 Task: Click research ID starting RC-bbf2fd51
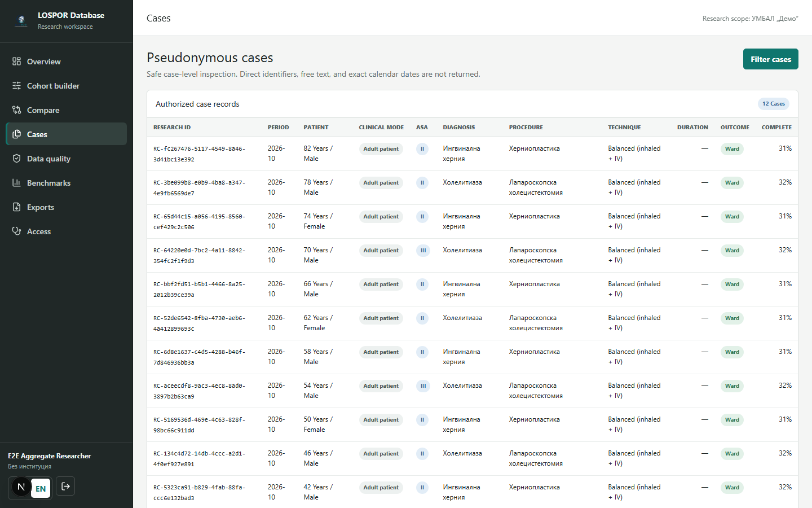199,290
